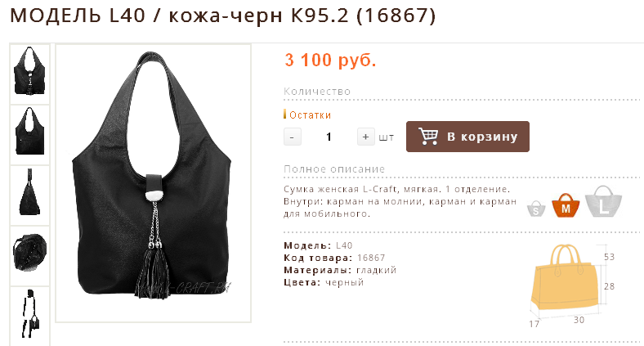Open the Остатки stock link
Screen dimensions: 644x346
310,115
